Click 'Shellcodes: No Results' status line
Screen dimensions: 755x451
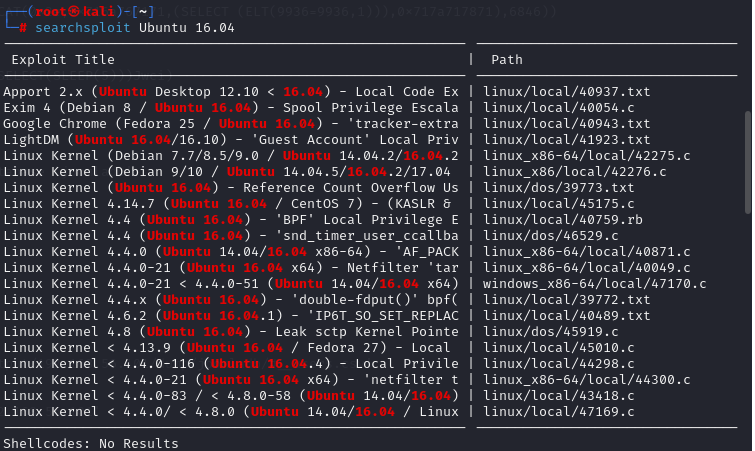pos(91,443)
